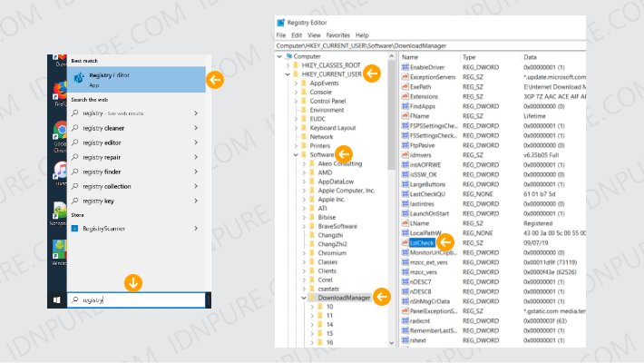Collapse the DownloadManager key arrow
Image resolution: width=644 pixels, height=363 pixels.
[304, 298]
